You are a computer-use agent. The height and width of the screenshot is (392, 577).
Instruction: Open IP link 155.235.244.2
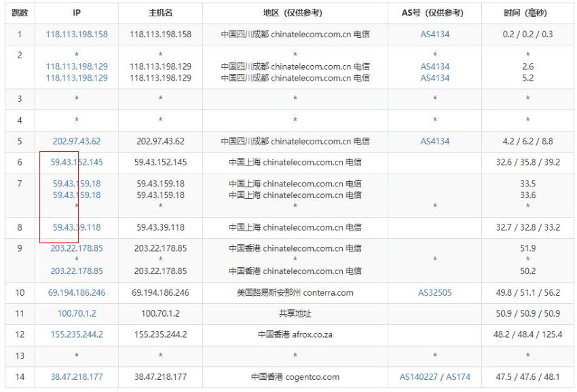[x=77, y=334]
